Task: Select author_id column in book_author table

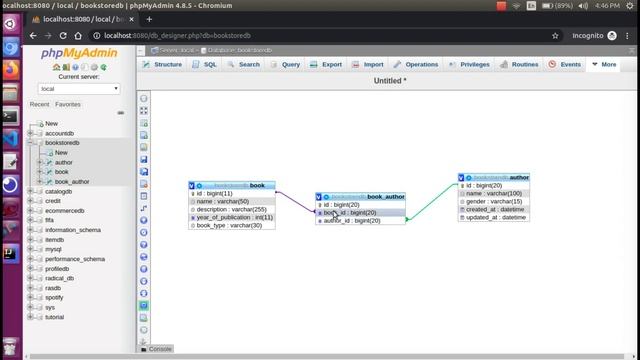Action: (x=360, y=221)
